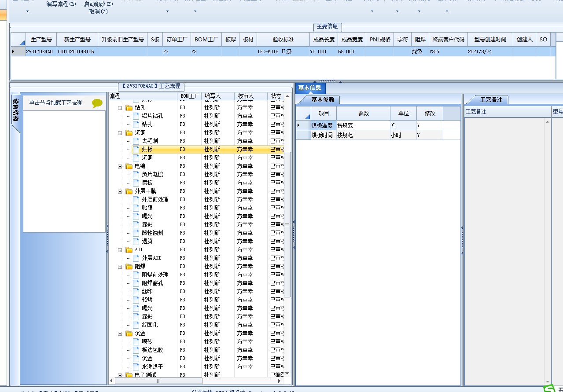Click scroll-down arrow of process tree

point(287,373)
